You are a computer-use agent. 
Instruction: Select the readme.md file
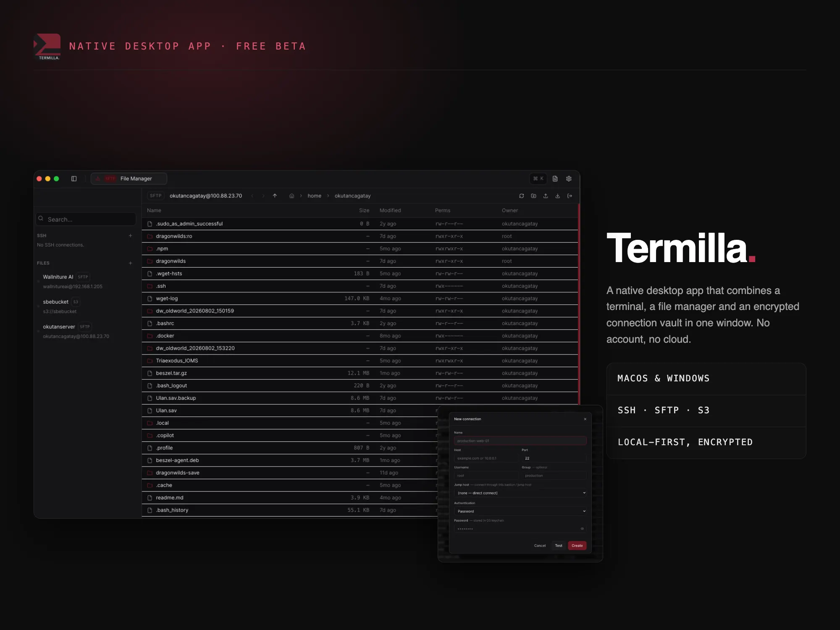click(290, 498)
